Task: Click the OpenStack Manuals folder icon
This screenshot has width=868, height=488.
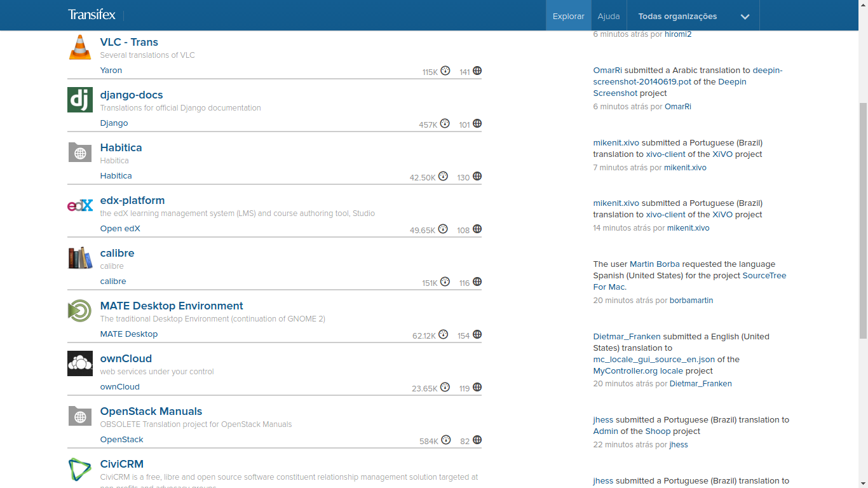Action: [x=80, y=416]
